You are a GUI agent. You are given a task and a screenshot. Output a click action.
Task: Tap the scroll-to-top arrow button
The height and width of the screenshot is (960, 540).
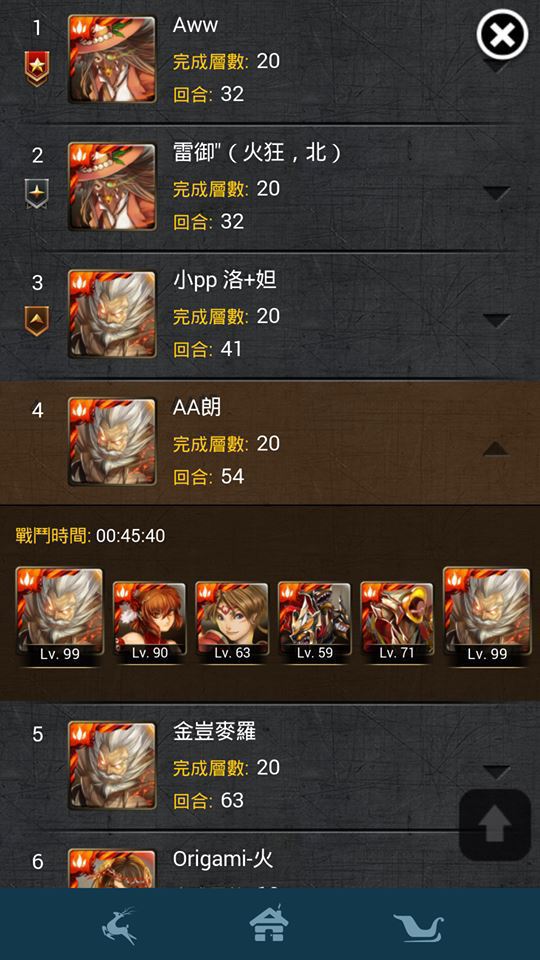(495, 825)
